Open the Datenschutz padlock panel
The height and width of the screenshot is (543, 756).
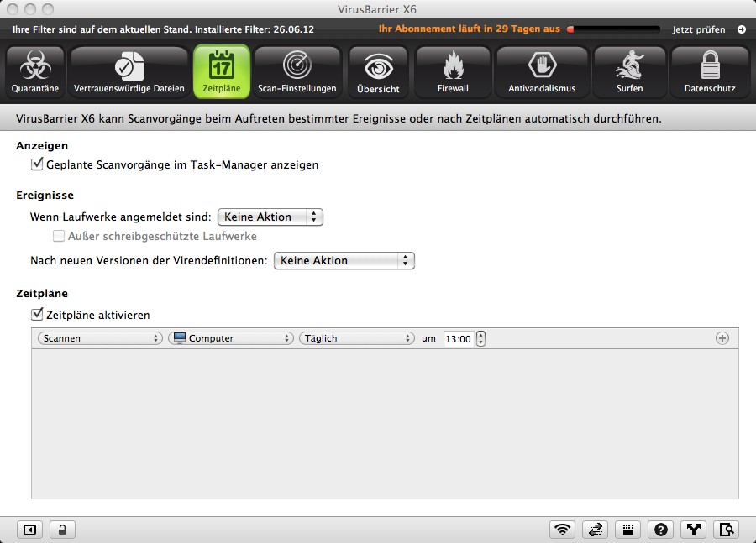pyautogui.click(x=710, y=72)
